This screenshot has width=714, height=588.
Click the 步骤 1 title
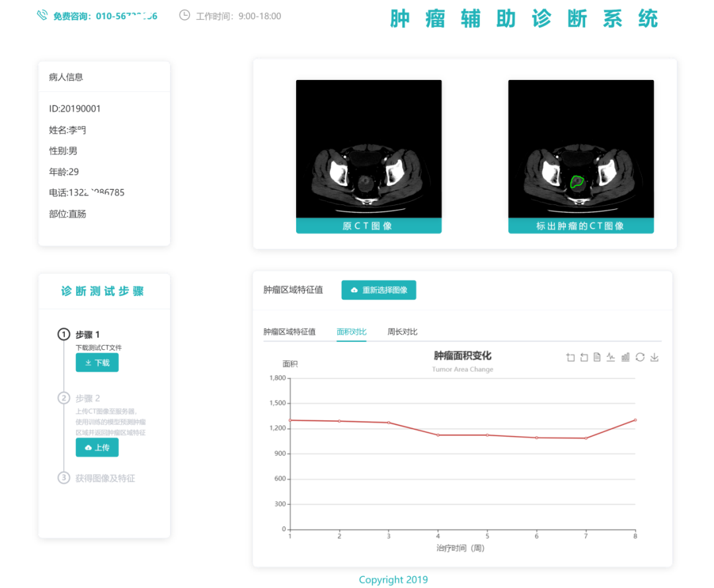point(87,335)
